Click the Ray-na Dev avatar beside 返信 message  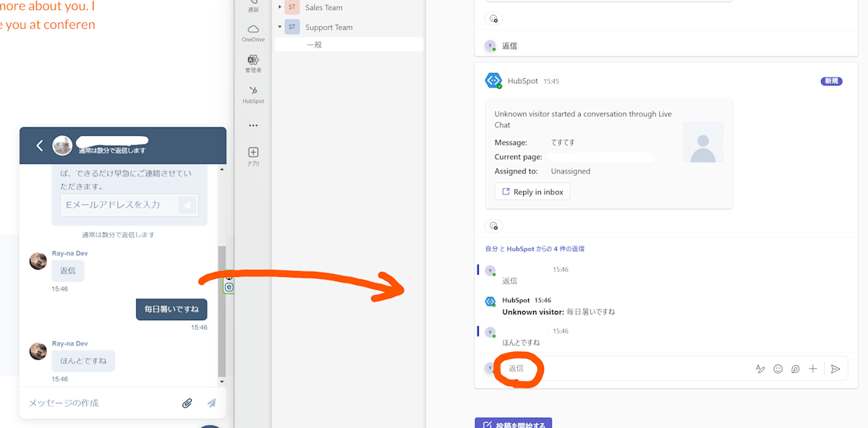38,261
